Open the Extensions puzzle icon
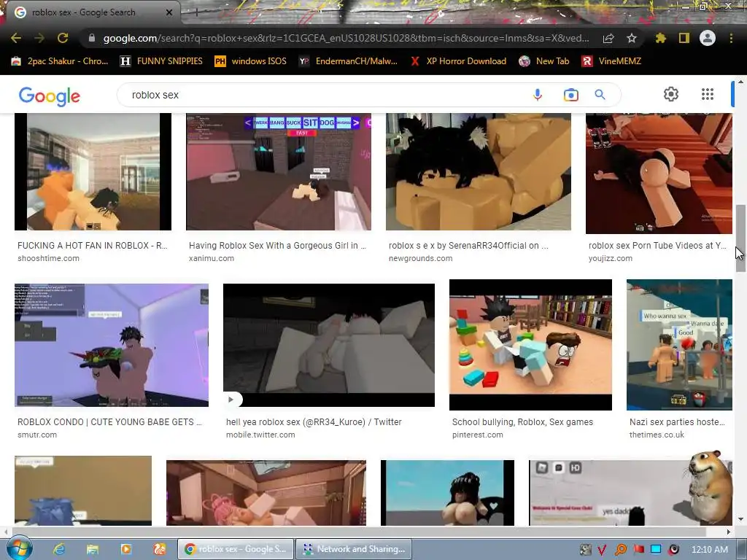 pos(661,38)
